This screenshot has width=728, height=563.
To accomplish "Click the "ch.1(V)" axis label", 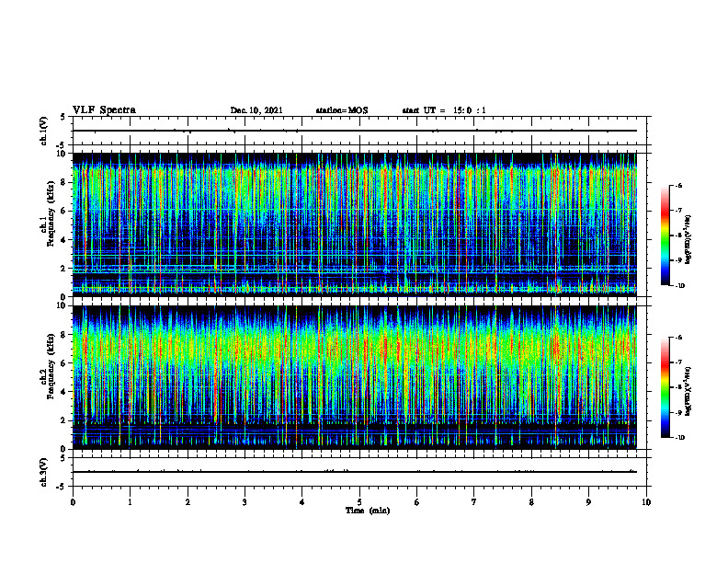I will click(43, 131).
